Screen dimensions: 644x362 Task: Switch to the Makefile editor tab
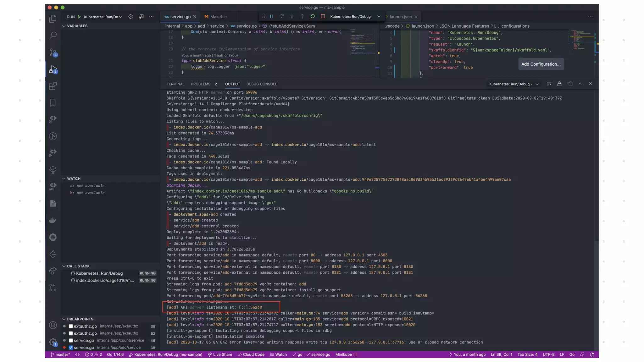click(x=218, y=17)
